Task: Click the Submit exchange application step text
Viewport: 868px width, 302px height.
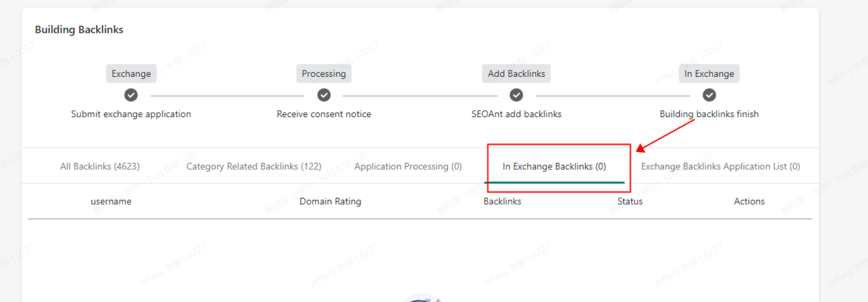Action: pyautogui.click(x=131, y=114)
